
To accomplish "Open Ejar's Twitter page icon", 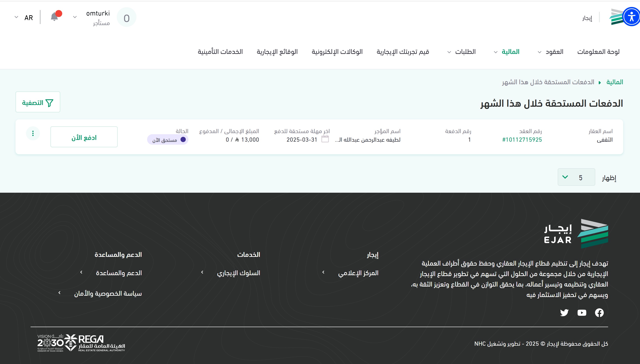I will pyautogui.click(x=564, y=312).
